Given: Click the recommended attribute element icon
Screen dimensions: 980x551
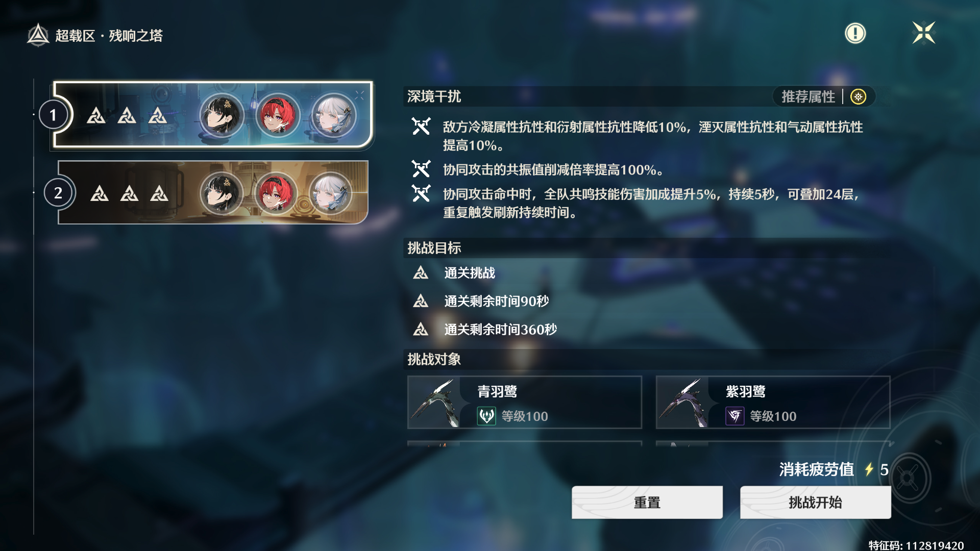Looking at the screenshot, I should (859, 96).
